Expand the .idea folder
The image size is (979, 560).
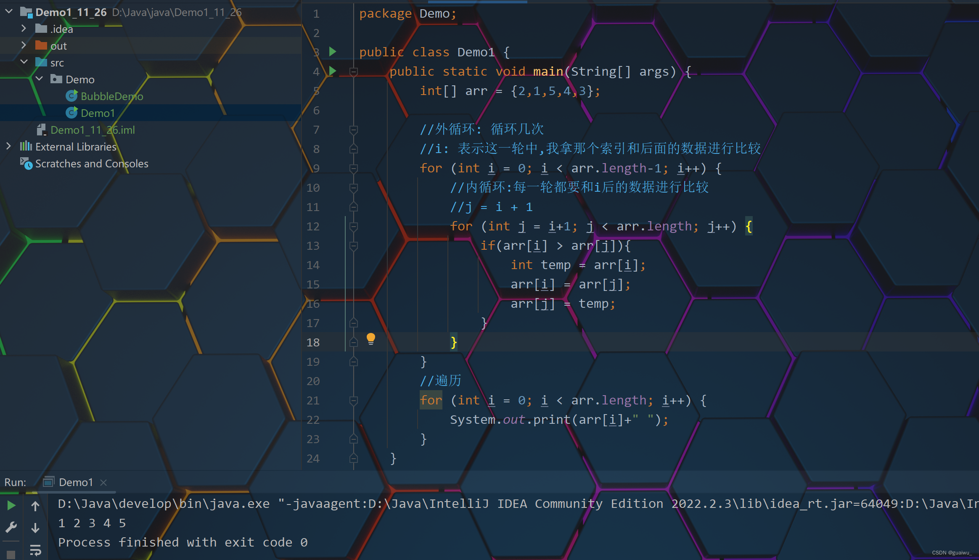[24, 29]
